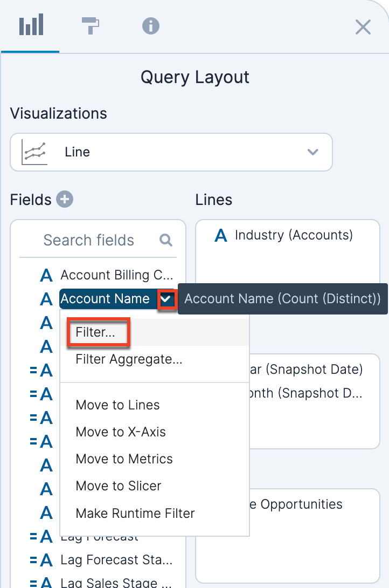Close the Query Layout panel
Image resolution: width=389 pixels, height=588 pixels.
[363, 27]
